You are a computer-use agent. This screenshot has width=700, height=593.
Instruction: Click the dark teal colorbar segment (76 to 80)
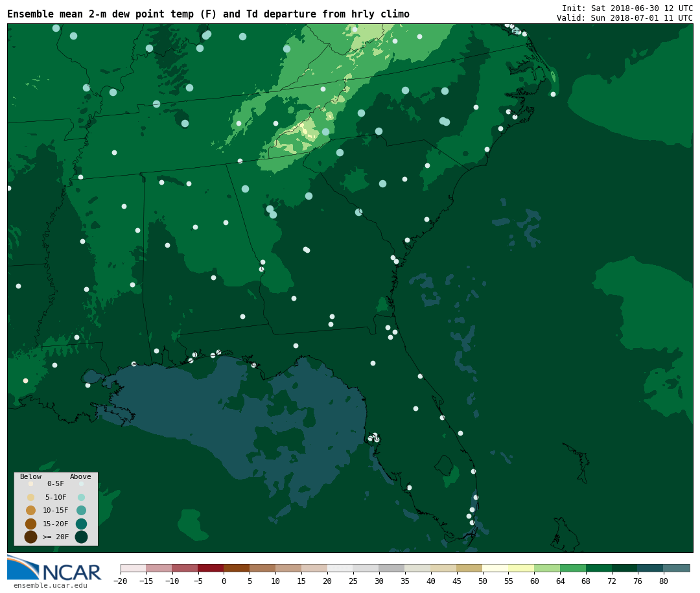pos(651,568)
